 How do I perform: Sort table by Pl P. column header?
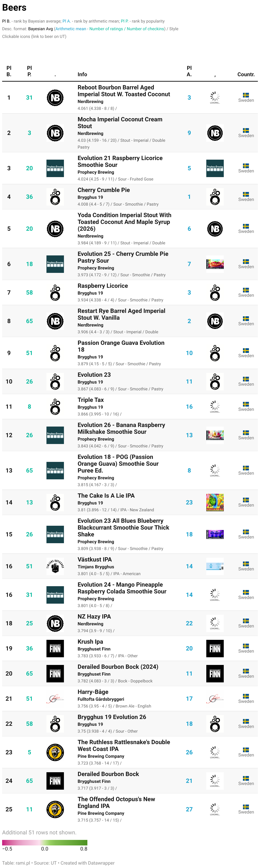click(x=29, y=71)
